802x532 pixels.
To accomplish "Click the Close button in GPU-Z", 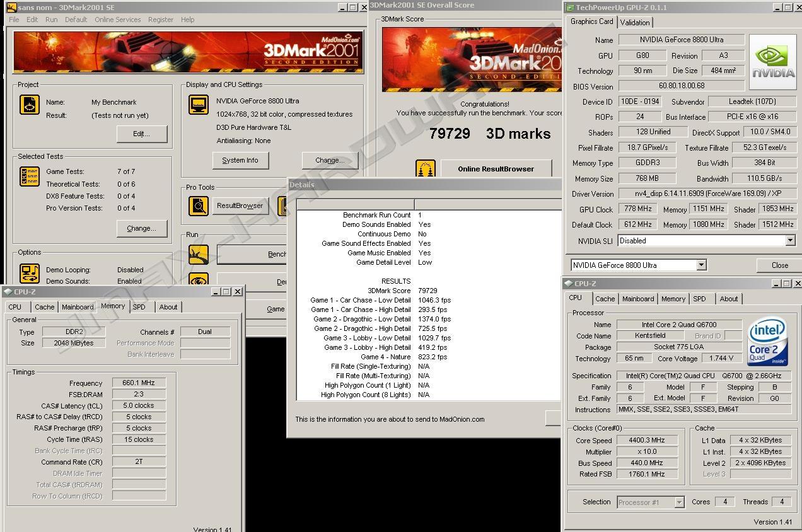I will pyautogui.click(x=779, y=265).
